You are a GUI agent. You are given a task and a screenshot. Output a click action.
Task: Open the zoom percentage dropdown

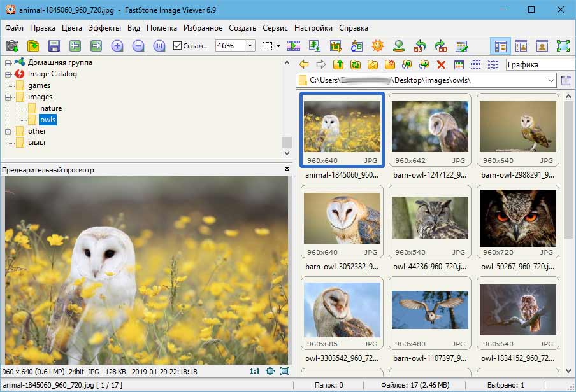[250, 45]
